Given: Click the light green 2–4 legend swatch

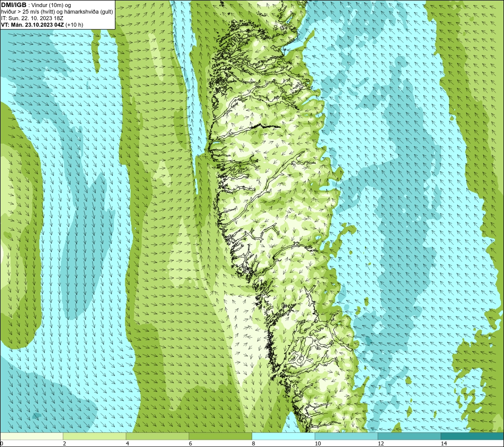Looking at the screenshot, I should 95,436.
